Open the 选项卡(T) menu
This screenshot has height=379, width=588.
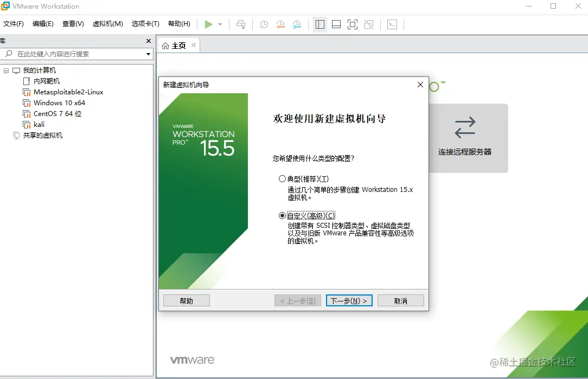point(145,24)
